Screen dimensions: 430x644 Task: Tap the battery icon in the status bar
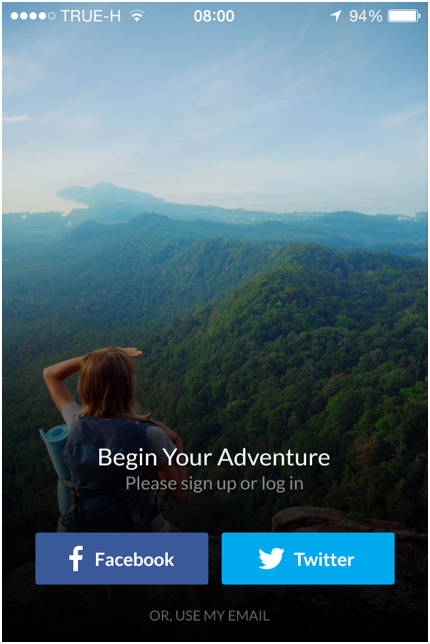(x=405, y=16)
